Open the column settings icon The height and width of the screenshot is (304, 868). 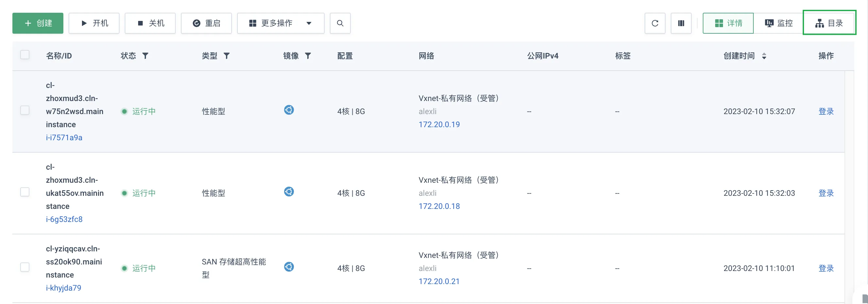coord(681,23)
